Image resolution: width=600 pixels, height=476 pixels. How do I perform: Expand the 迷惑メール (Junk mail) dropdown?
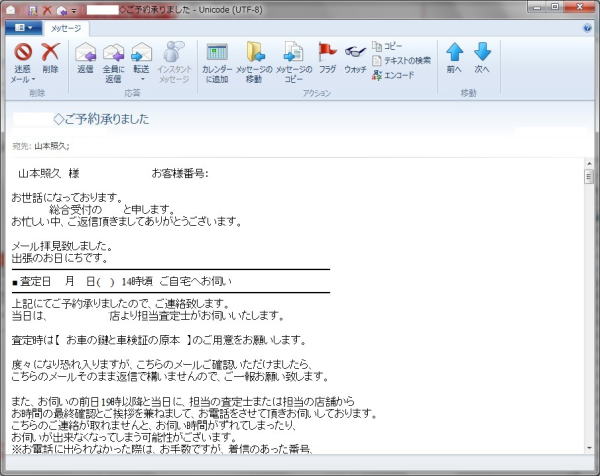coord(22,78)
